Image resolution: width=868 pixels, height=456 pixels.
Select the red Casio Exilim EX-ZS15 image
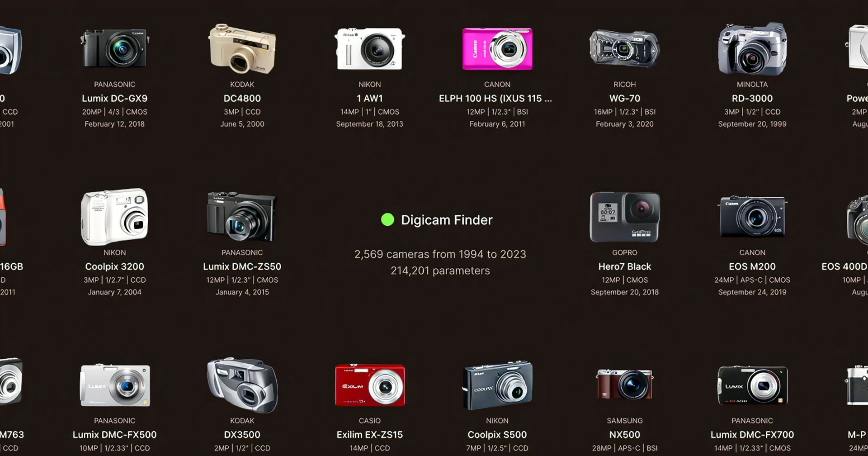coord(370,385)
